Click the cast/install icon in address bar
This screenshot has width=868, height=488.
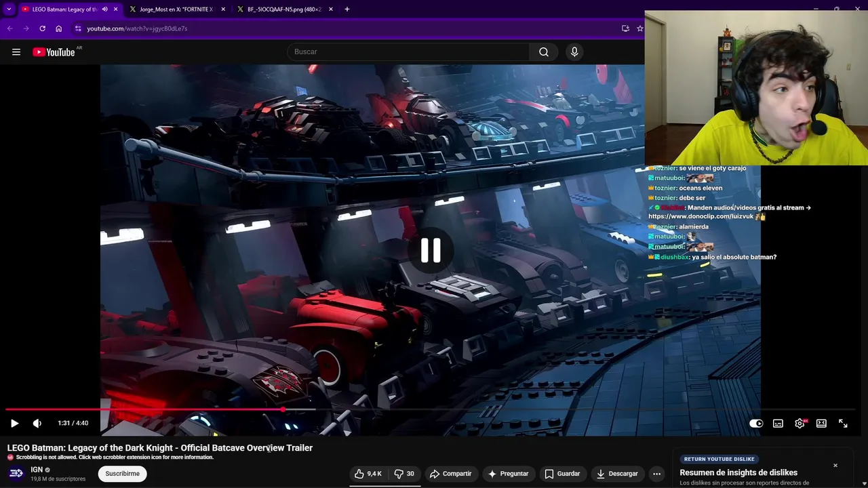click(x=625, y=28)
